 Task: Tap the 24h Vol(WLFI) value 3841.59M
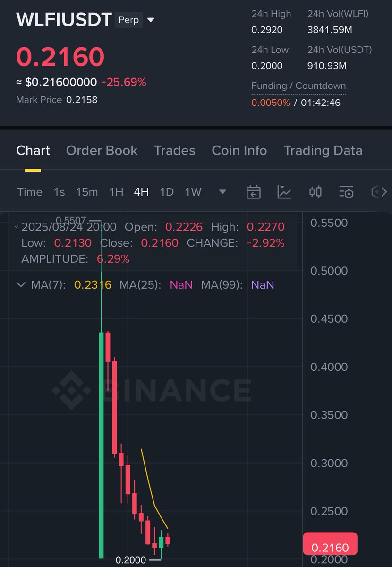(x=330, y=30)
